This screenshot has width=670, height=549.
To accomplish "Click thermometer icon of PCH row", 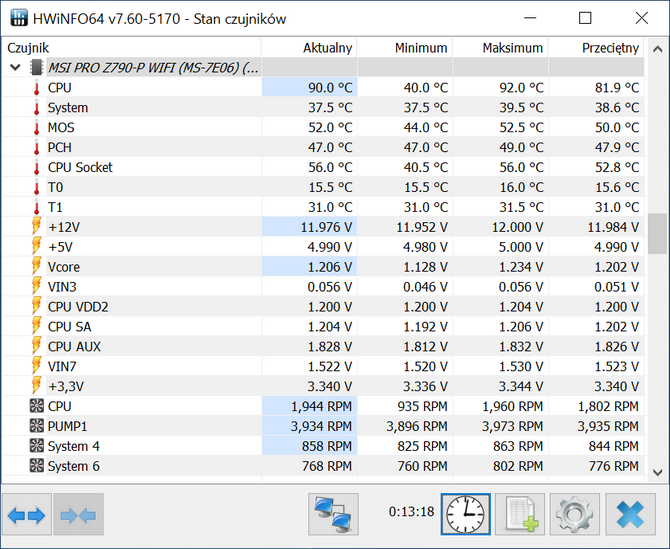I will 37,147.
